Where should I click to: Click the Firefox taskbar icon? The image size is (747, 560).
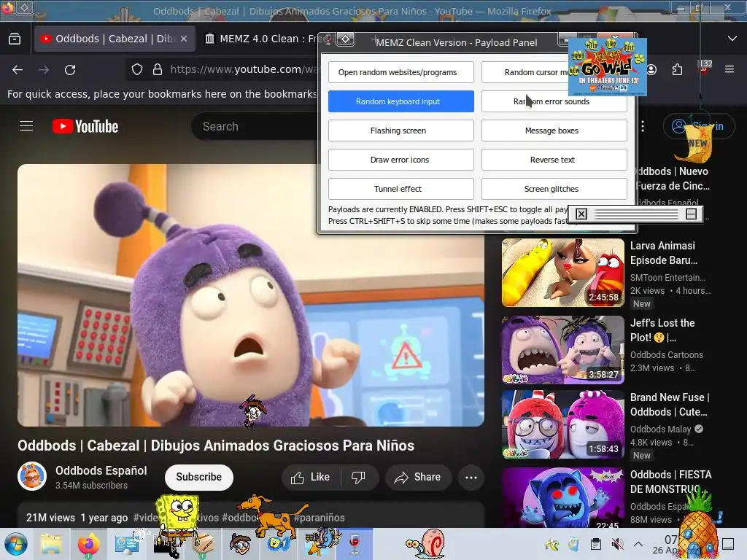point(88,544)
